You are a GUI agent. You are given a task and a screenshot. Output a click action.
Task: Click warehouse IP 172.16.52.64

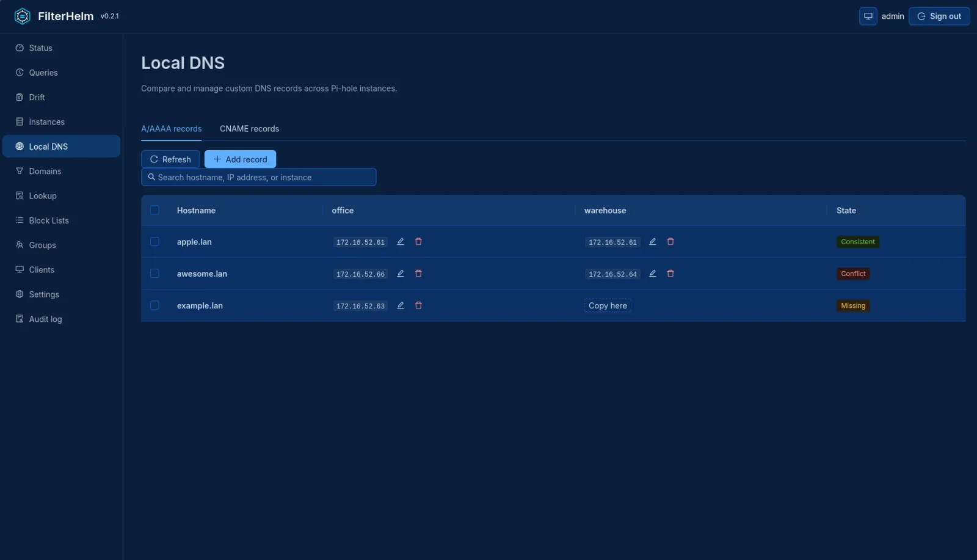pos(612,274)
